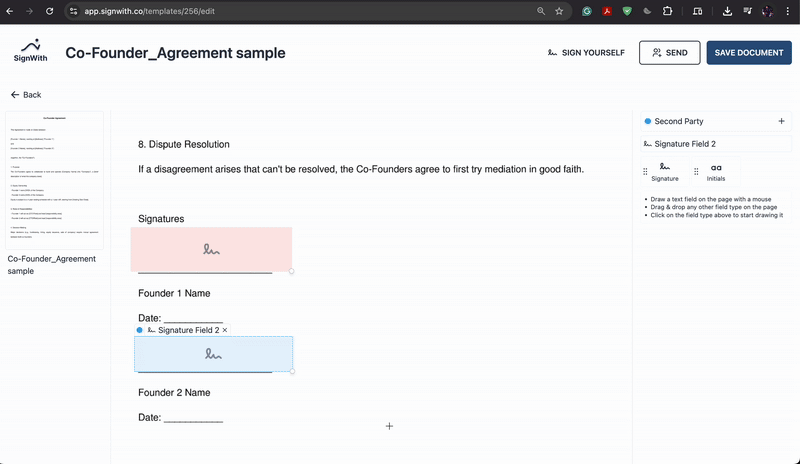Select the Initials field type

(x=716, y=171)
